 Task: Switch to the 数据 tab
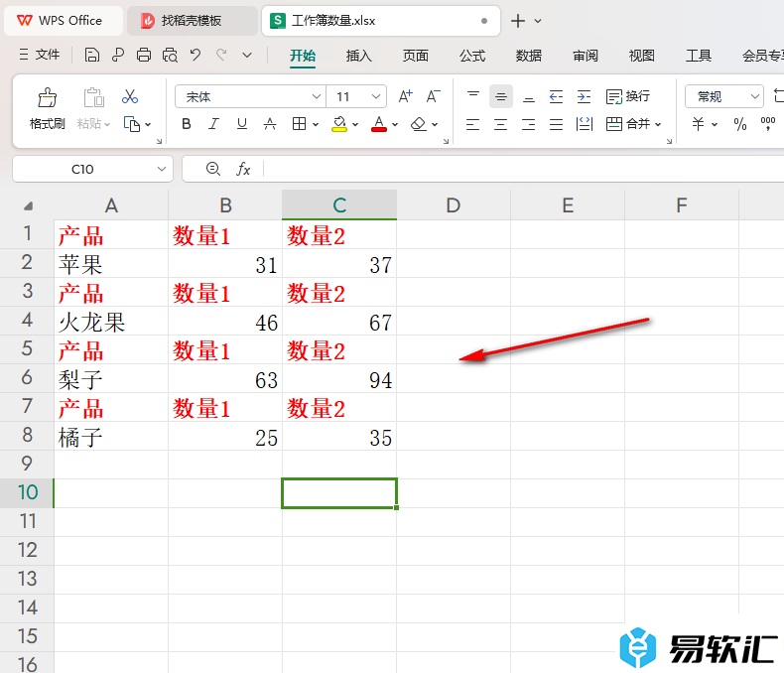pyautogui.click(x=529, y=56)
